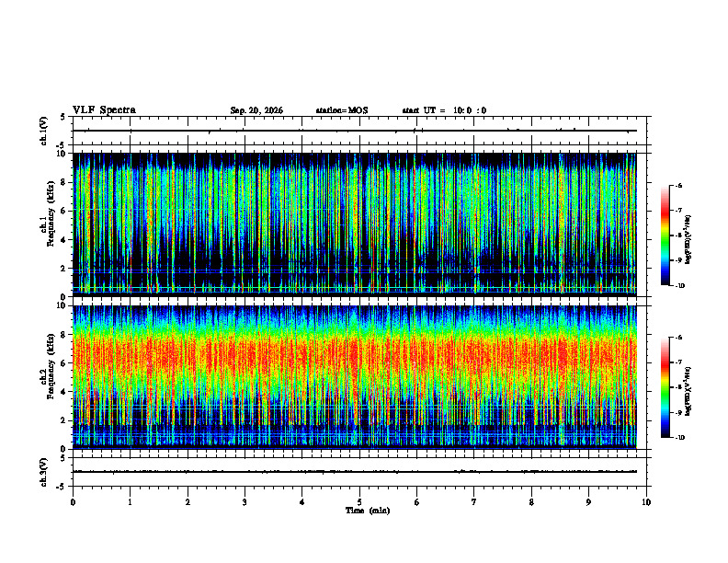Image resolution: width=728 pixels, height=563 pixels.
Task: Click the ch.2 Frequency (kHz) axis label
Action: (x=50, y=366)
